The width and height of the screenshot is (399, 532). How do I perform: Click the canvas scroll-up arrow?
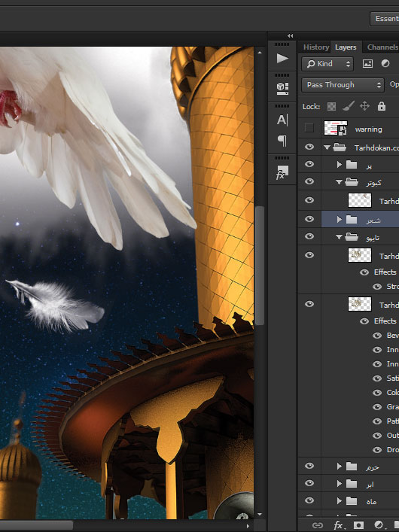click(260, 53)
